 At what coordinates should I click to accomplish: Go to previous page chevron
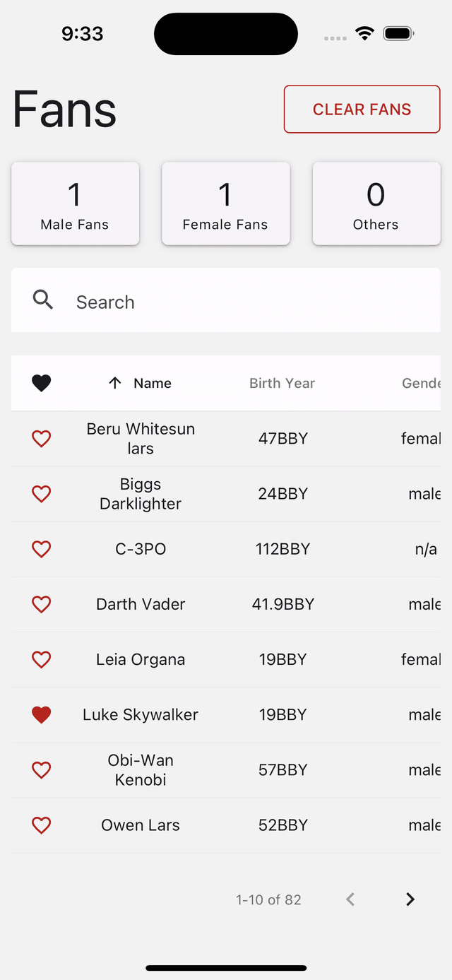(x=350, y=899)
